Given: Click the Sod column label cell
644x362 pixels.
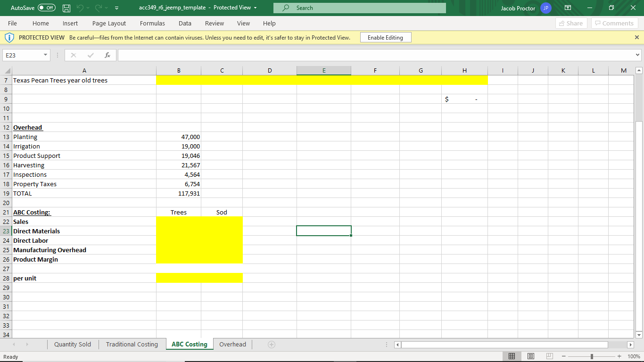Looking at the screenshot, I should (x=222, y=212).
